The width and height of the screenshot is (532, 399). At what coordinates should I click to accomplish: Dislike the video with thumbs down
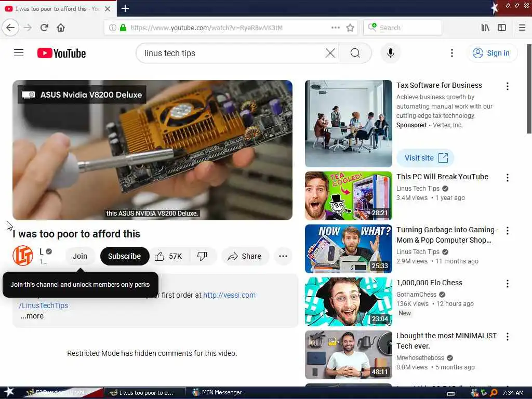[x=203, y=256]
